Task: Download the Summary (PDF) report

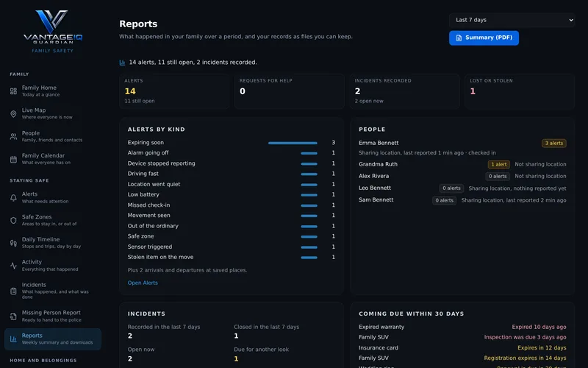Action: point(484,38)
